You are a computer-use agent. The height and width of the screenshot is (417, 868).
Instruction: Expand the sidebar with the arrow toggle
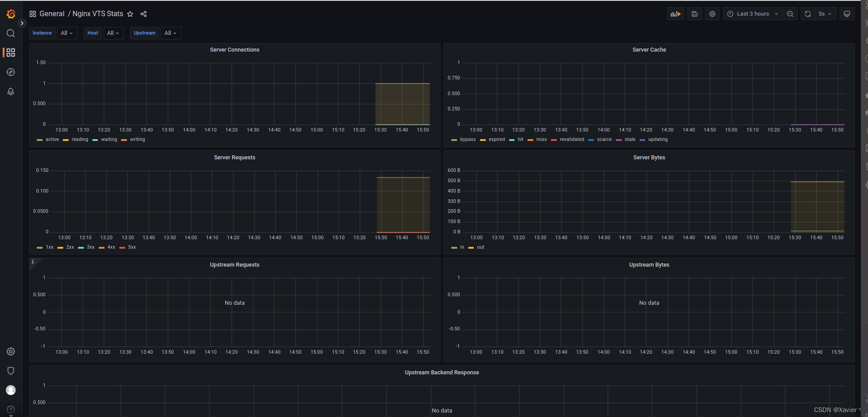(22, 23)
